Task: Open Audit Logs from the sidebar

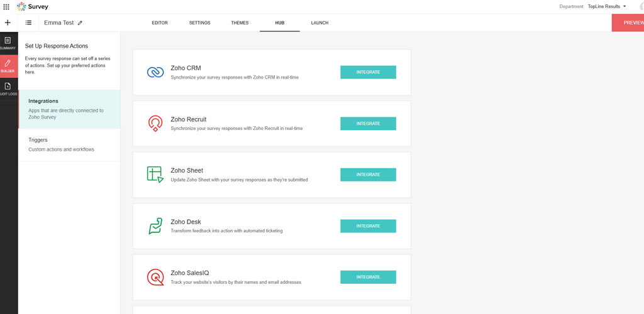Action: 8,89
